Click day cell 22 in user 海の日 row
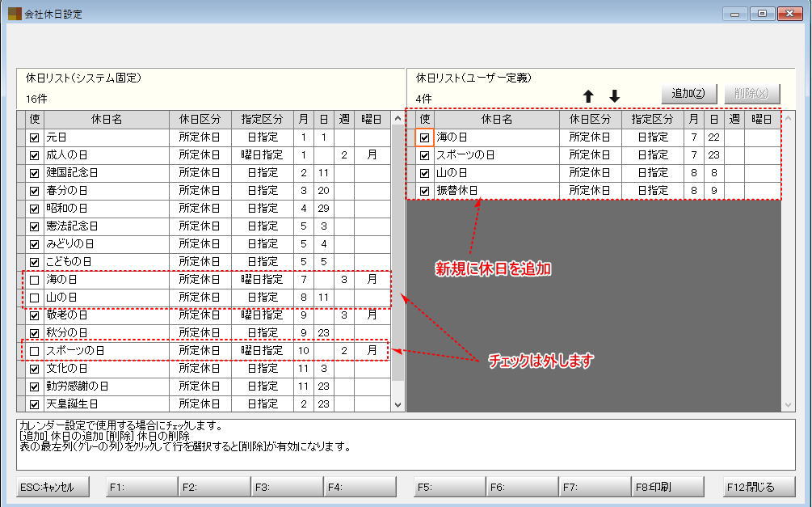Screen dimensions: 812x507 [714, 138]
